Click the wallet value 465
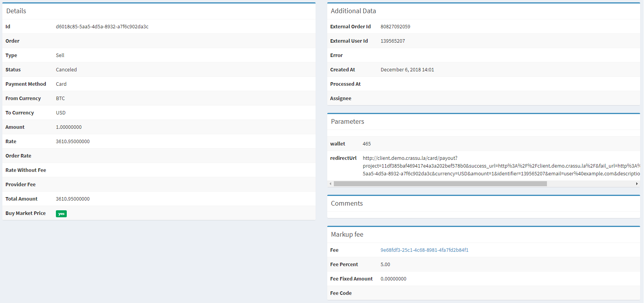Image resolution: width=644 pixels, height=303 pixels. pyautogui.click(x=366, y=144)
